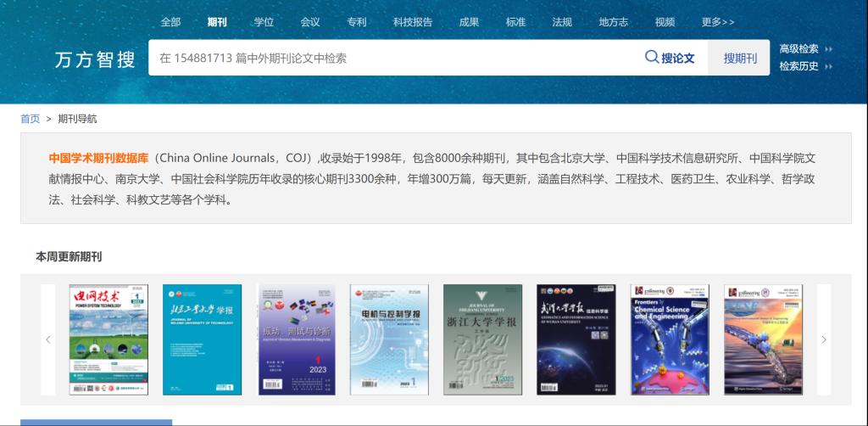The image size is (868, 426).
Task: Switch to the 视频 tab
Action: pos(665,22)
